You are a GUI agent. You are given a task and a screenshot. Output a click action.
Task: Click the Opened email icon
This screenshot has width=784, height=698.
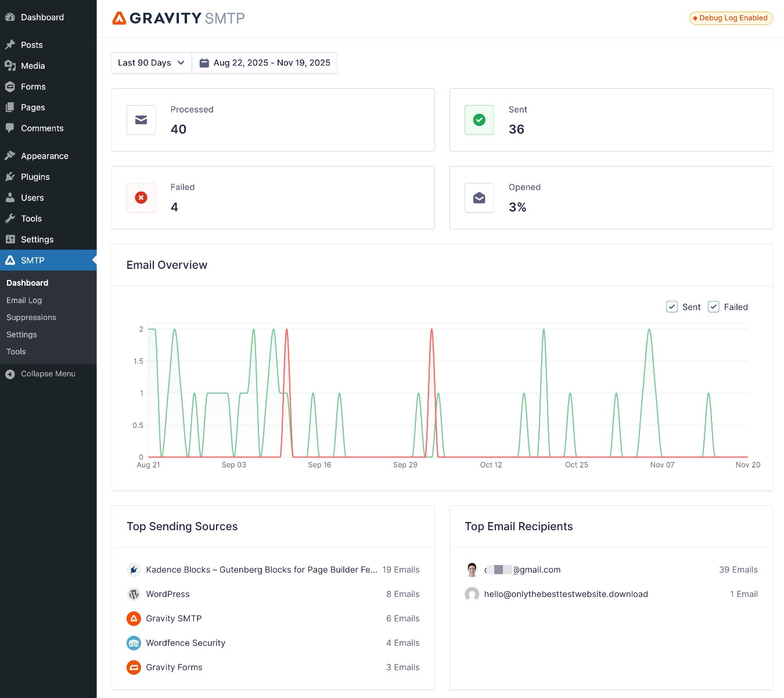[479, 197]
